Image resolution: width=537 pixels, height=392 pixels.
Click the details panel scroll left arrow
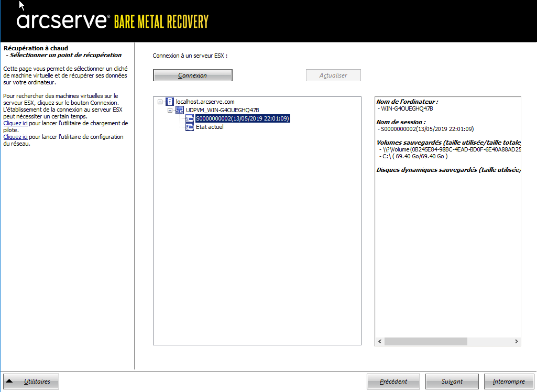380,341
